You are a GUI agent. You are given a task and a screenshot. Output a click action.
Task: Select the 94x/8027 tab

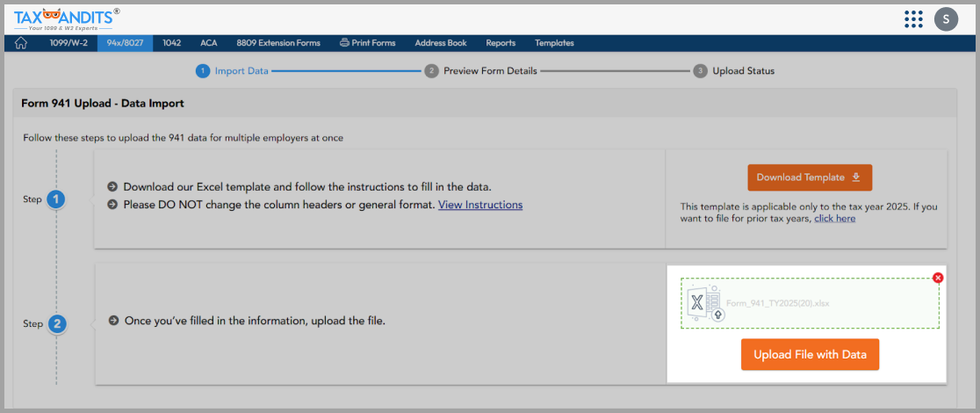125,43
